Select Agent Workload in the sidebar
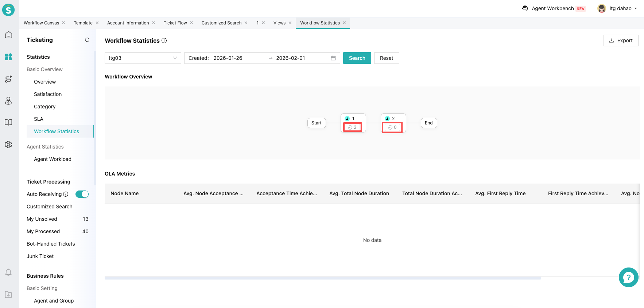This screenshot has width=644, height=308. tap(53, 159)
